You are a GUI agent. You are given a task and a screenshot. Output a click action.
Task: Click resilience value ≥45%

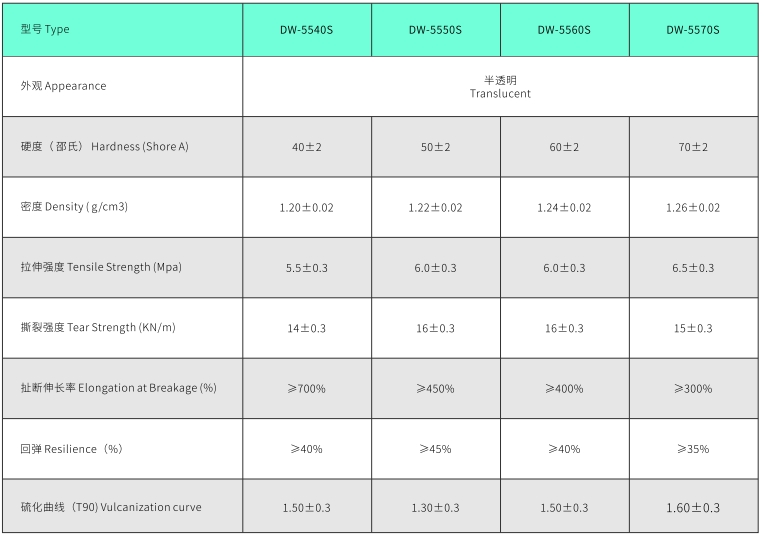click(435, 449)
